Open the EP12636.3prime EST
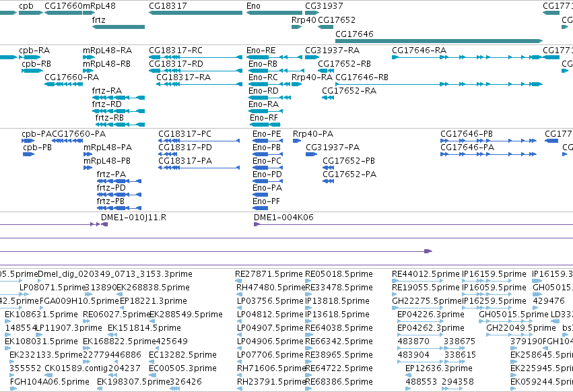Viewport: 573px width, 392px height. (408, 375)
